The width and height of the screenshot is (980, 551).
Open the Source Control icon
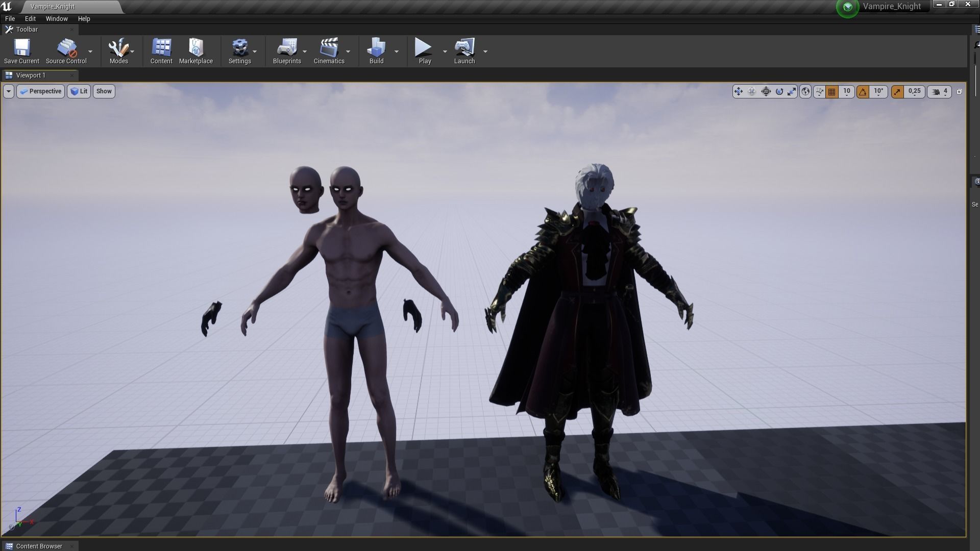66,48
